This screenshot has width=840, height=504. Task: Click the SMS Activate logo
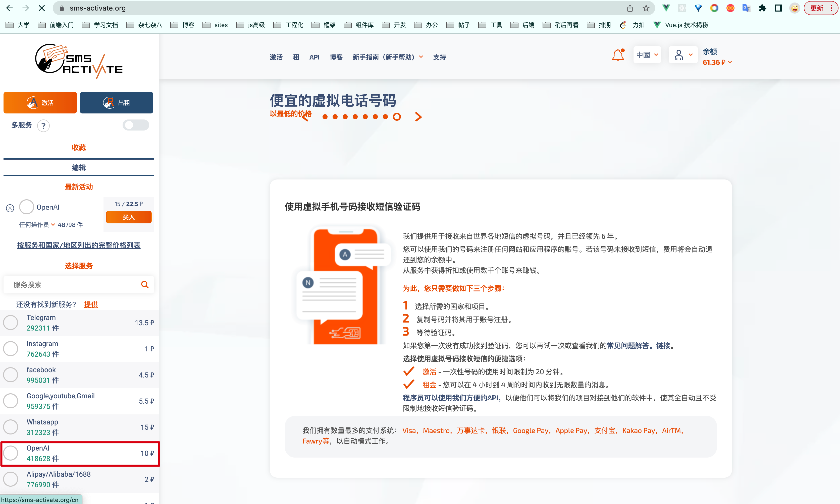tap(79, 62)
